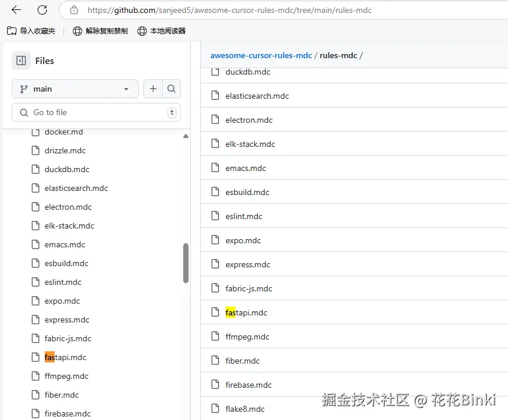Open the awesome-cursor-rules-mdc breadcrumb link
The width and height of the screenshot is (508, 420).
point(261,55)
